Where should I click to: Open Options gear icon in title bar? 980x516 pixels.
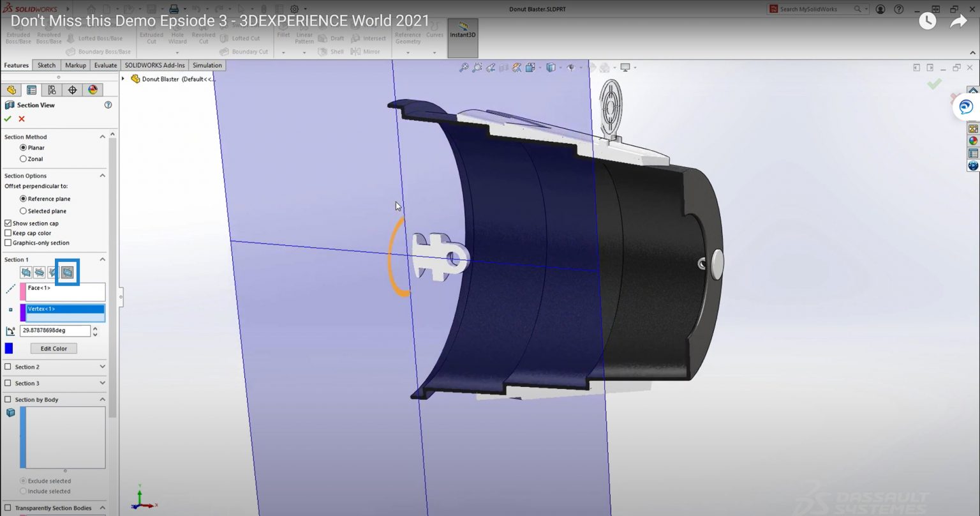294,9
